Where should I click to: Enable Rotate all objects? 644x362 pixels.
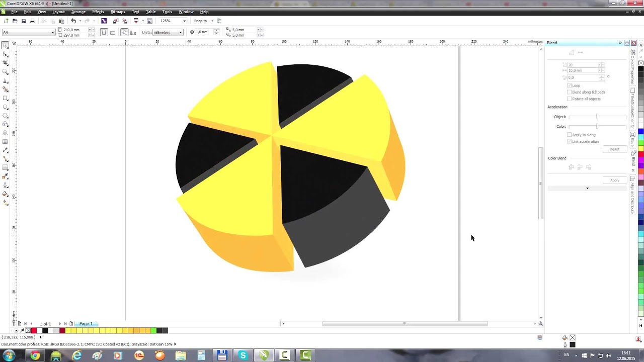(569, 99)
